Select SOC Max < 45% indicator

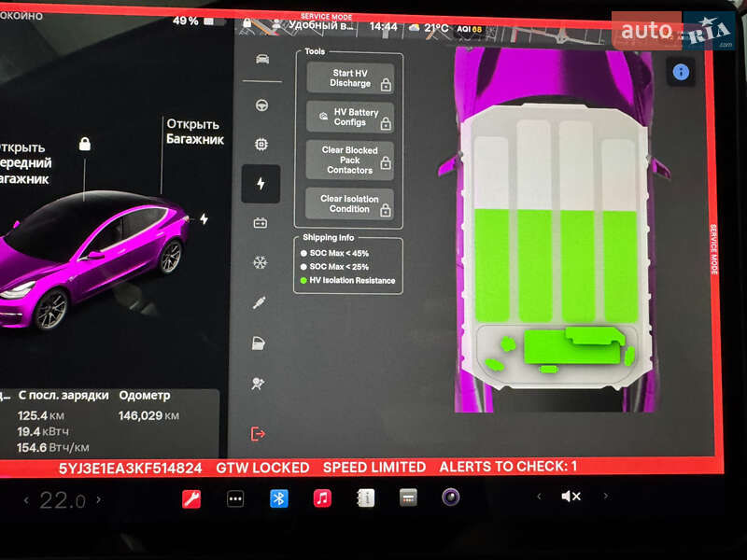click(x=334, y=253)
